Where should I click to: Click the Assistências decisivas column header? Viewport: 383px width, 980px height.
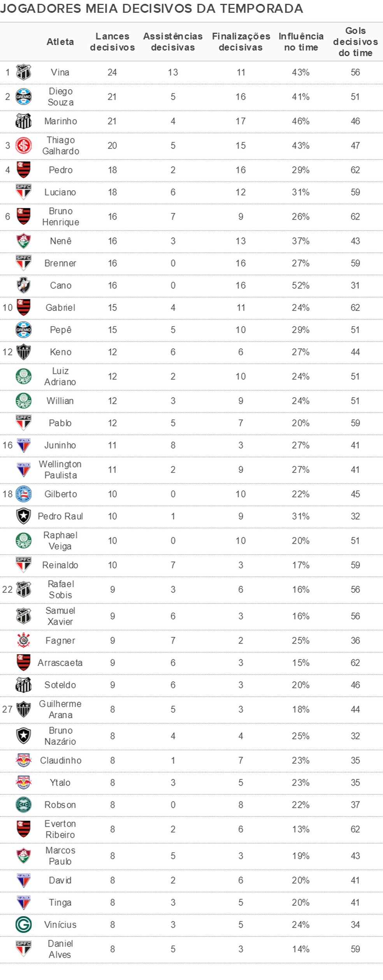pos(173,42)
